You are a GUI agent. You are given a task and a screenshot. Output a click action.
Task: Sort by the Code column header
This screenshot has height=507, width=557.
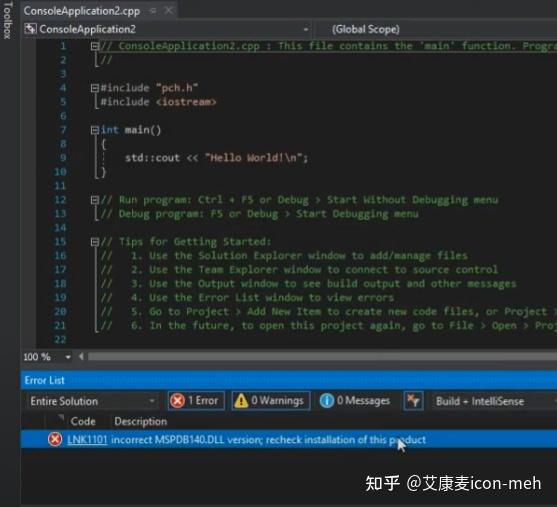click(82, 421)
